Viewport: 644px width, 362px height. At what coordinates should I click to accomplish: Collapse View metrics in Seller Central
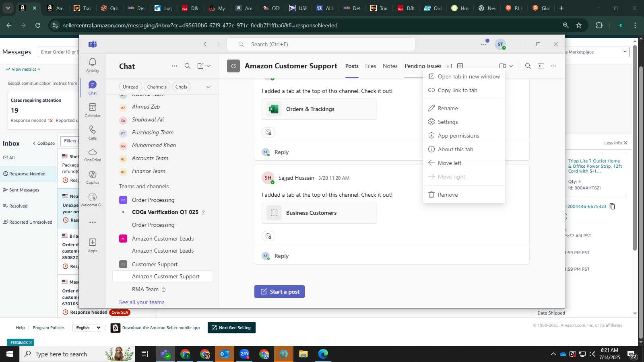click(x=23, y=69)
